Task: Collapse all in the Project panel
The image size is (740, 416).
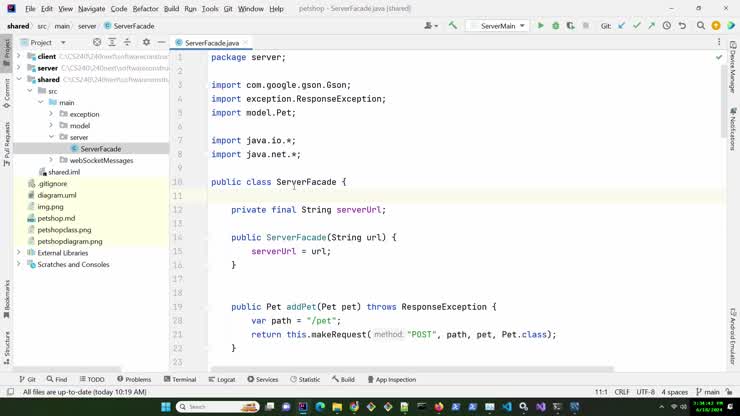Action: tap(127, 42)
